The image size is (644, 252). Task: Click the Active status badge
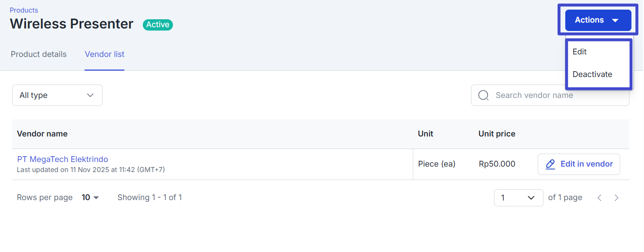tap(157, 25)
